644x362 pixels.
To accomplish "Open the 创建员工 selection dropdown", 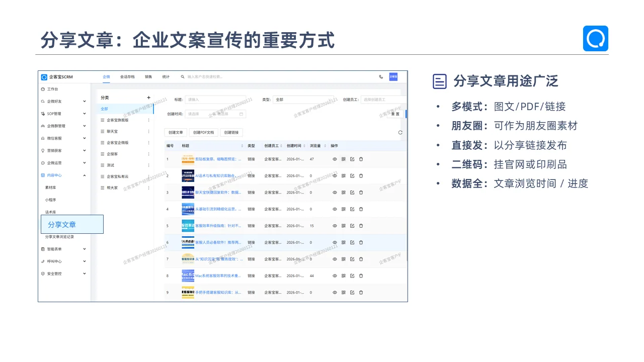I will coord(383,100).
